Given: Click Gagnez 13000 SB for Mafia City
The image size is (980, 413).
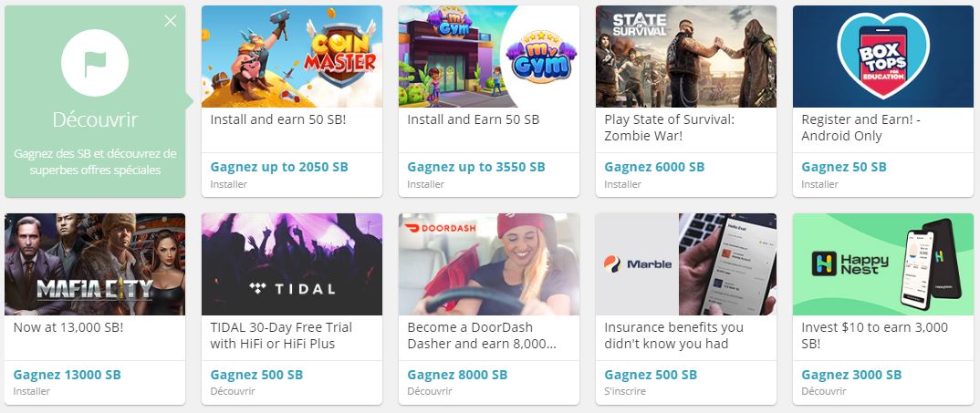Looking at the screenshot, I should [x=67, y=375].
